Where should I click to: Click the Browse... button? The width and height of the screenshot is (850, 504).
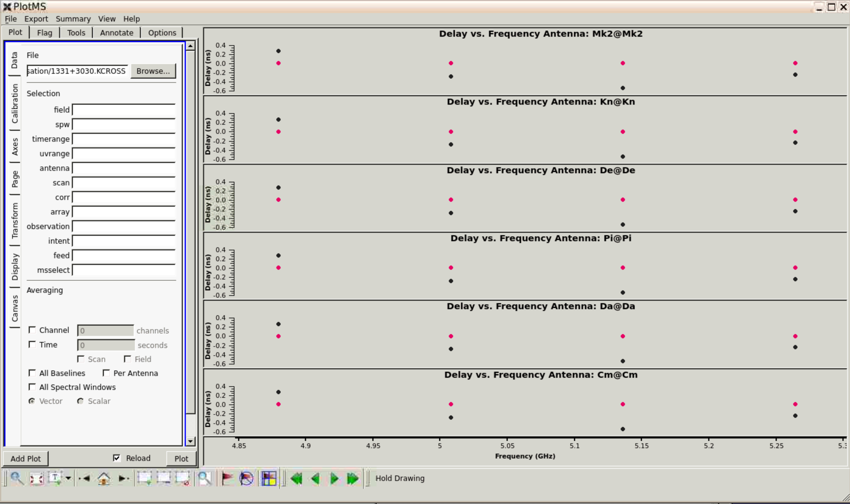tap(153, 71)
